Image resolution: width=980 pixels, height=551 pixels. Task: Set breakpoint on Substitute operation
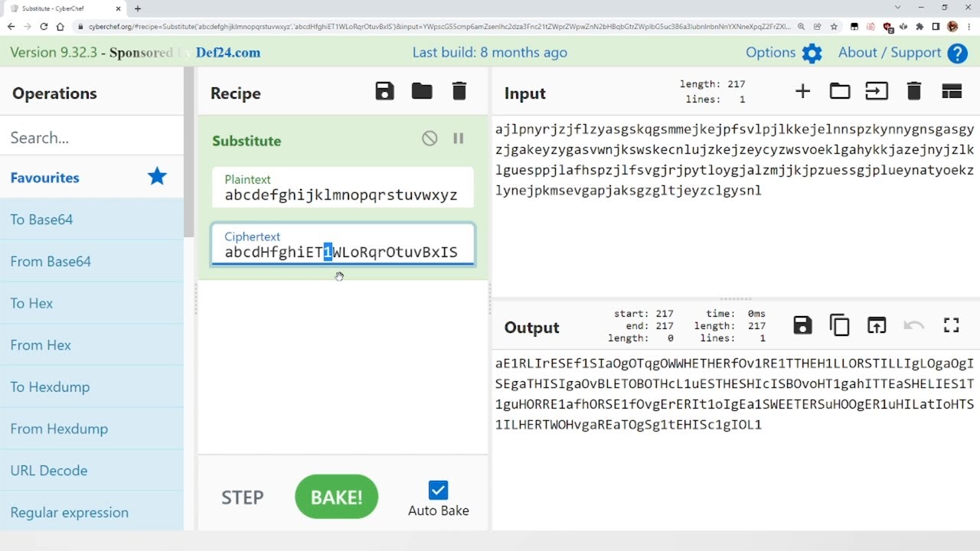pyautogui.click(x=459, y=139)
